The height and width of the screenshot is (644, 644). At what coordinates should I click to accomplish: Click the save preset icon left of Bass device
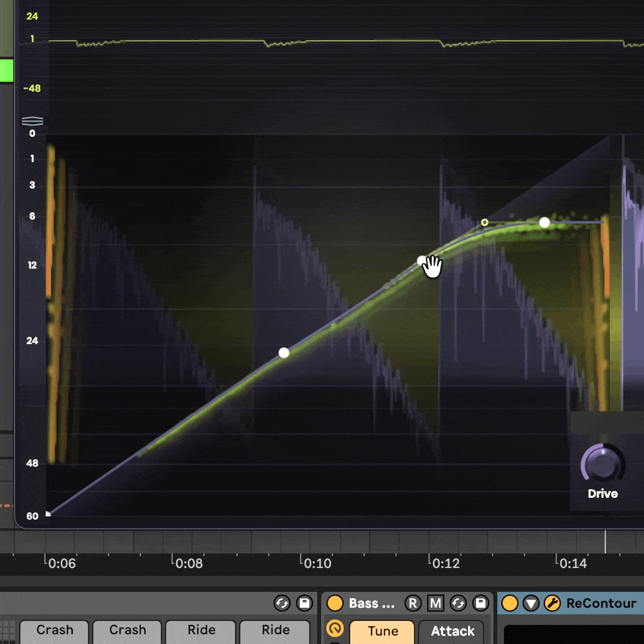[305, 603]
